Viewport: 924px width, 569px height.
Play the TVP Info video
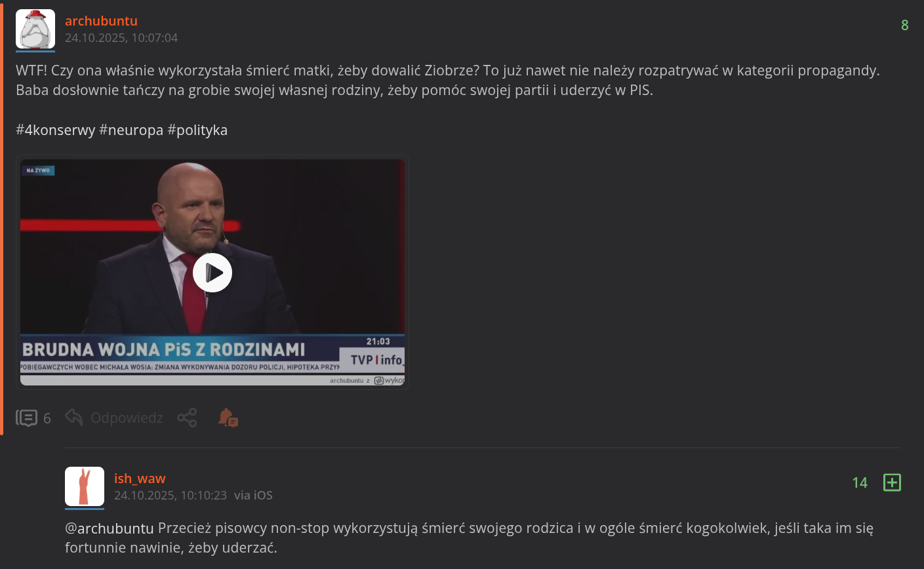[212, 272]
